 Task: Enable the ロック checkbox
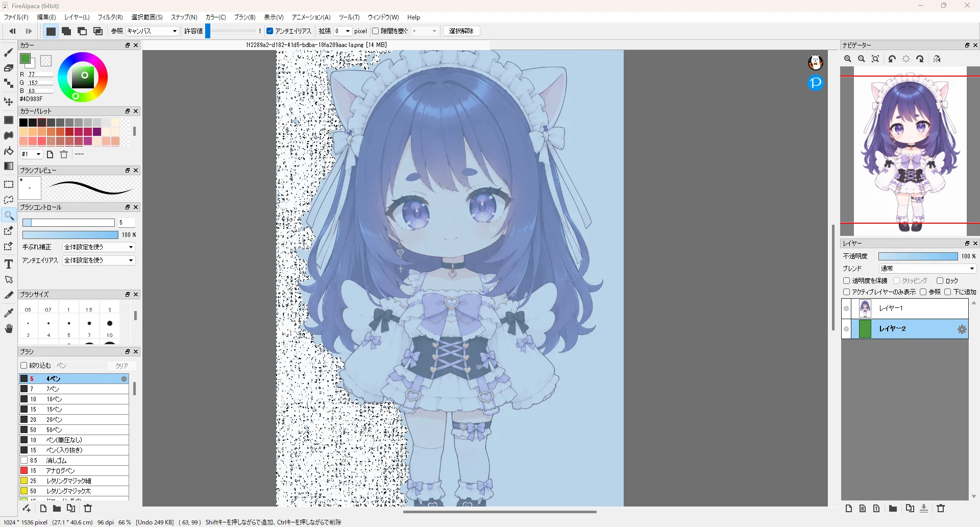tap(940, 281)
